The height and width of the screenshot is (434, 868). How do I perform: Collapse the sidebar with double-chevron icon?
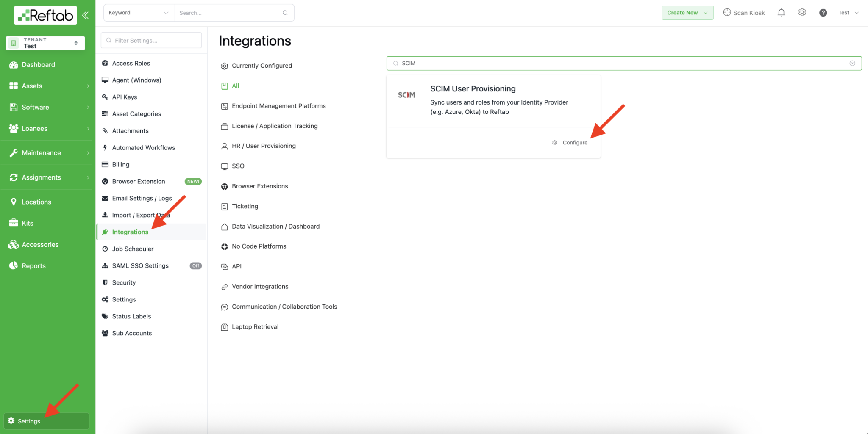coord(85,15)
